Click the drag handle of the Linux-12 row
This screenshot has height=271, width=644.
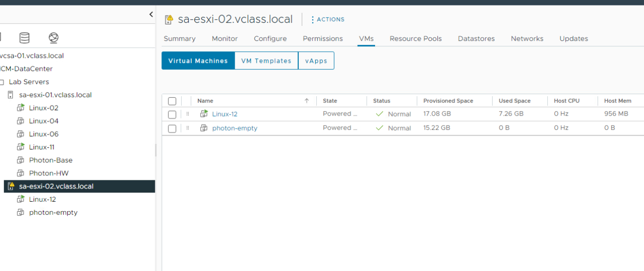tap(188, 114)
